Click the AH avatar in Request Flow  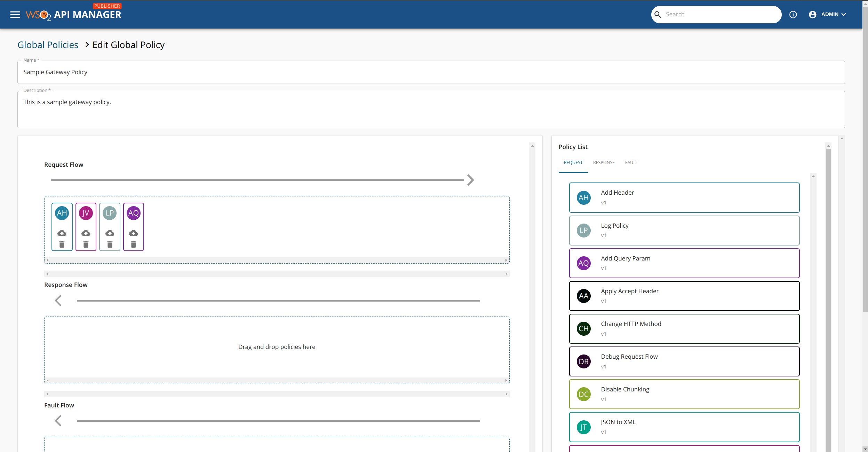coord(62,213)
